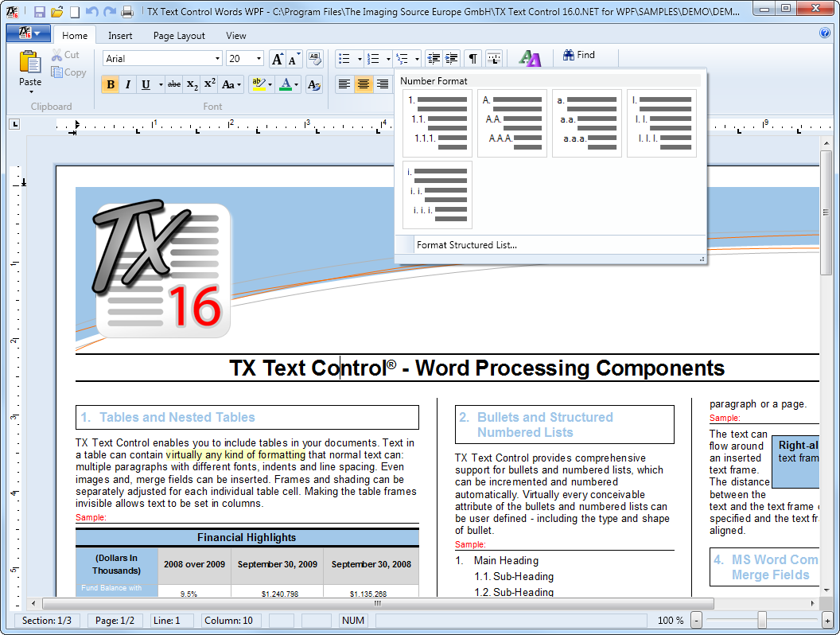
Task: Open the Styles gallery icon
Action: click(530, 58)
